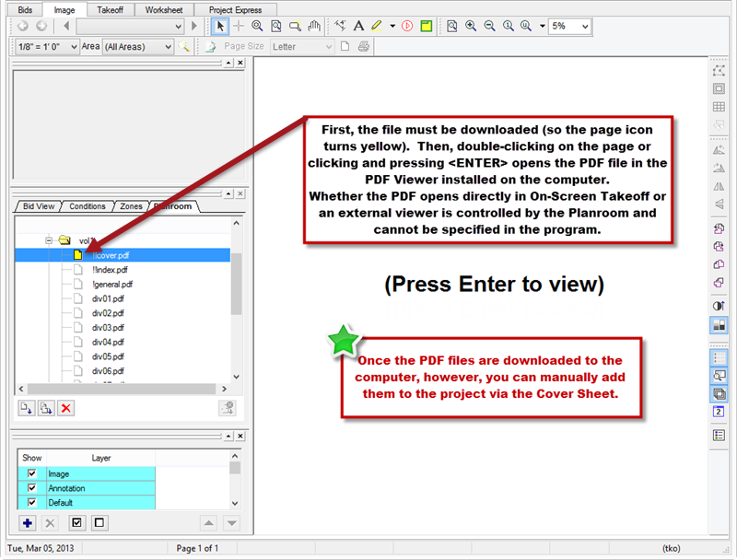
Task: Click the red X delete button in Planroom
Action: pyautogui.click(x=65, y=408)
